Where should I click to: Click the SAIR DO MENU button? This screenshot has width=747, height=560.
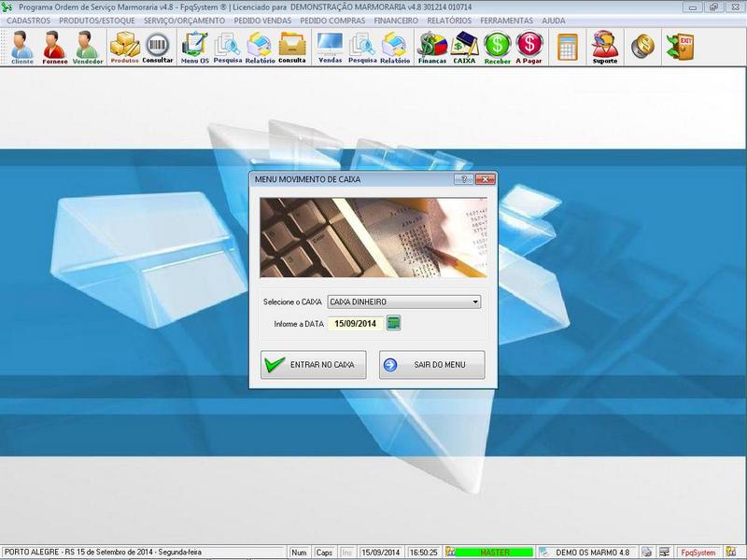click(431, 365)
